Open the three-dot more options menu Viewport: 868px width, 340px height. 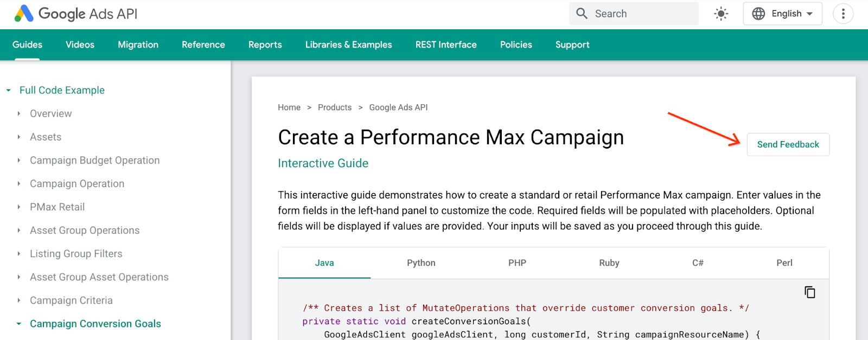pyautogui.click(x=843, y=14)
